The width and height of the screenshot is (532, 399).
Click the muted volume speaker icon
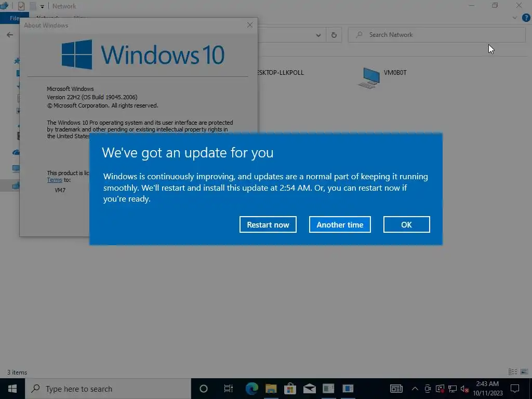[464, 389]
